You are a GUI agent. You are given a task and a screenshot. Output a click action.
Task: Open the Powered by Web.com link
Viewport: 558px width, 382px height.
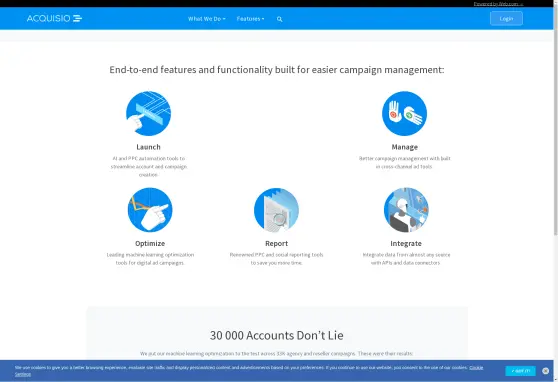[498, 4]
